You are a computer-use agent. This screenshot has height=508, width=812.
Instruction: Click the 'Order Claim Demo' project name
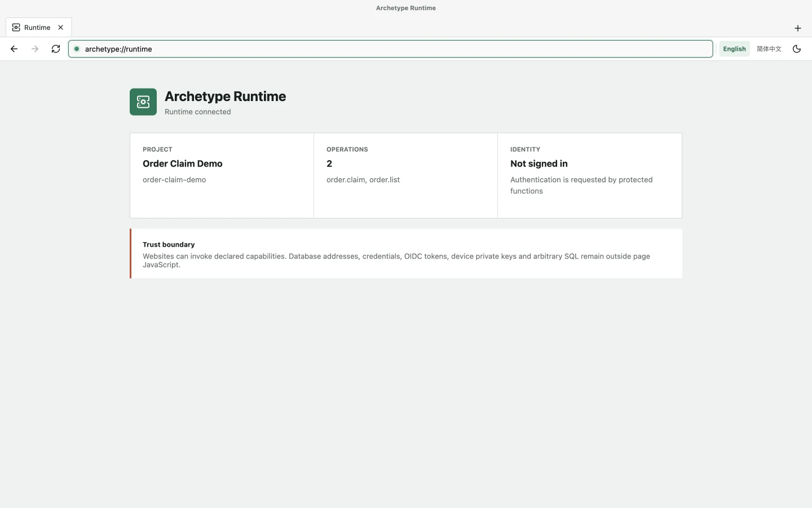pyautogui.click(x=183, y=164)
